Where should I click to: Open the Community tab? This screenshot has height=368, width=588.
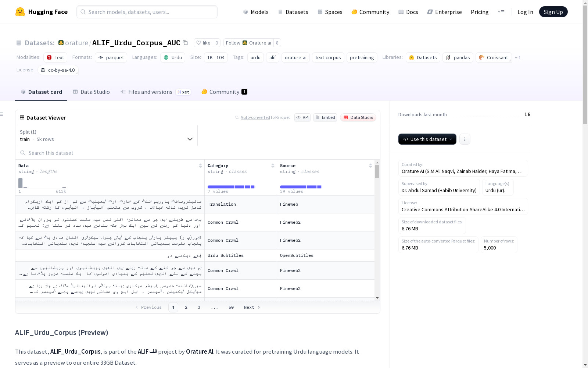224,92
